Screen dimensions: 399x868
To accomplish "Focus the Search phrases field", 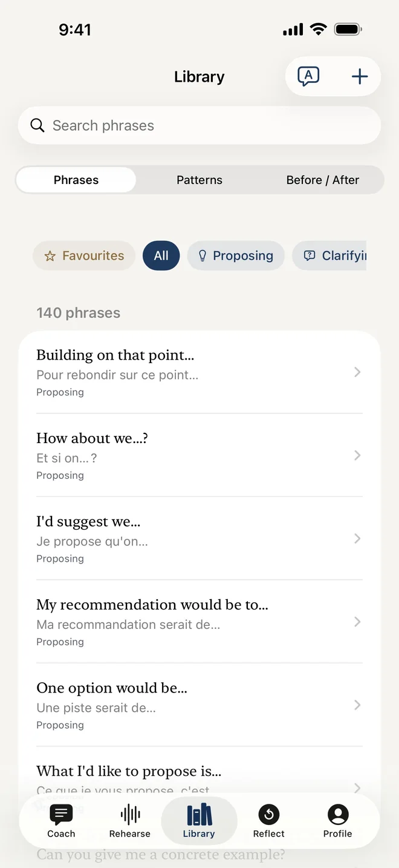I will pyautogui.click(x=199, y=125).
